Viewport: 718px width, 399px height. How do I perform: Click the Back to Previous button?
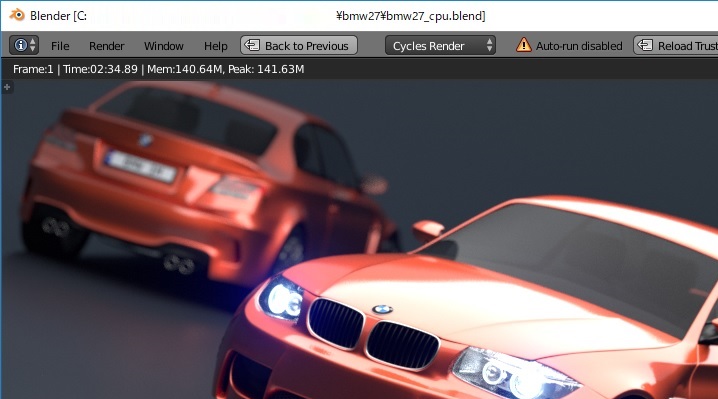(x=299, y=45)
